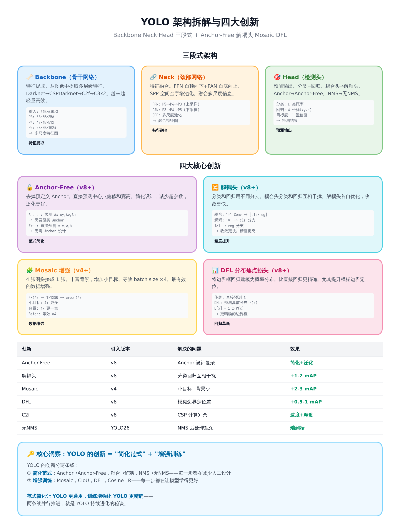
Task: Click the 特征提取 label in Backbone card
Action: tap(36, 143)
